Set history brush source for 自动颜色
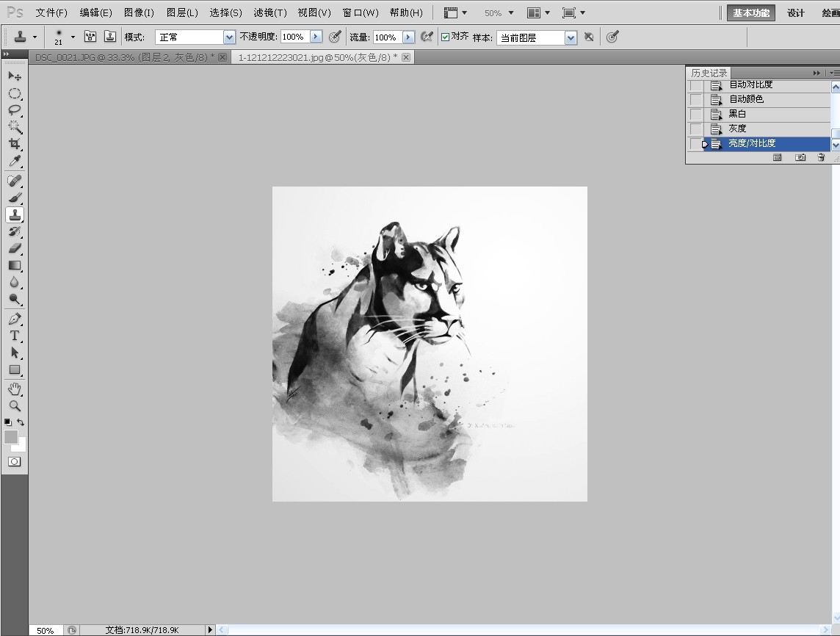Screen dimensions: 840x636 pos(695,100)
